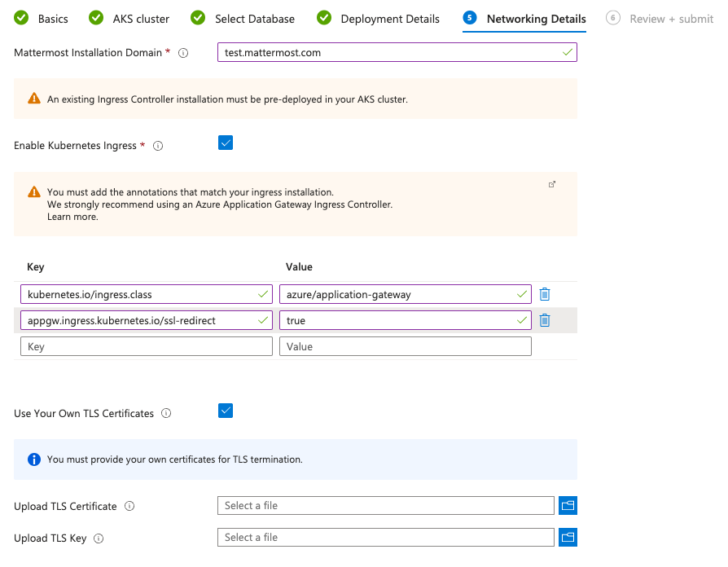Disable Use Your Own TLS Certificates
The width and height of the screenshot is (728, 567).
click(x=226, y=411)
